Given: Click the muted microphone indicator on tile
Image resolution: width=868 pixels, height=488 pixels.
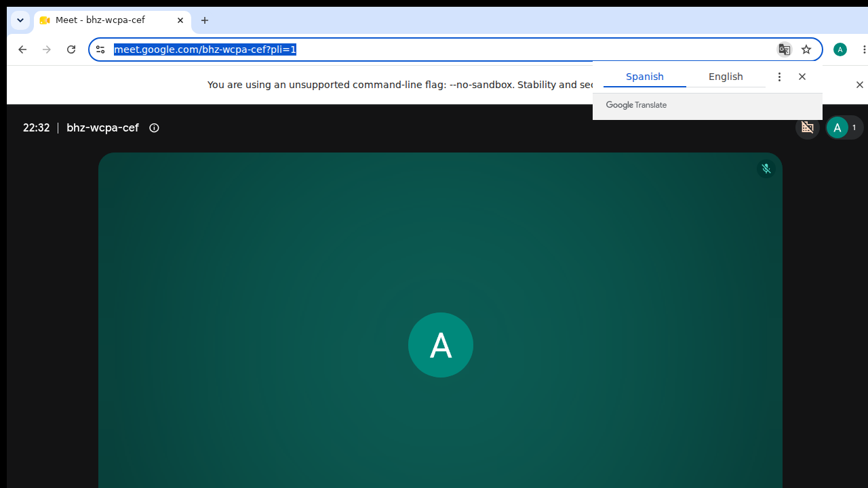Looking at the screenshot, I should pyautogui.click(x=766, y=169).
